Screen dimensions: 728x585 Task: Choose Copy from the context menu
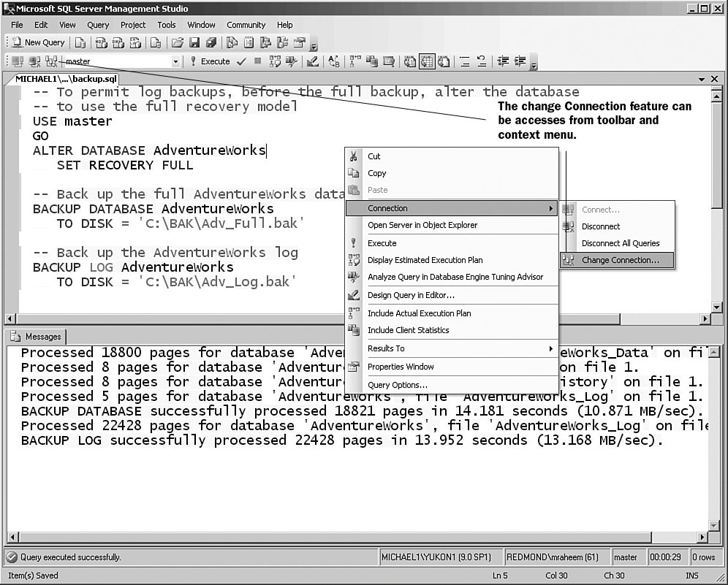tap(452, 173)
